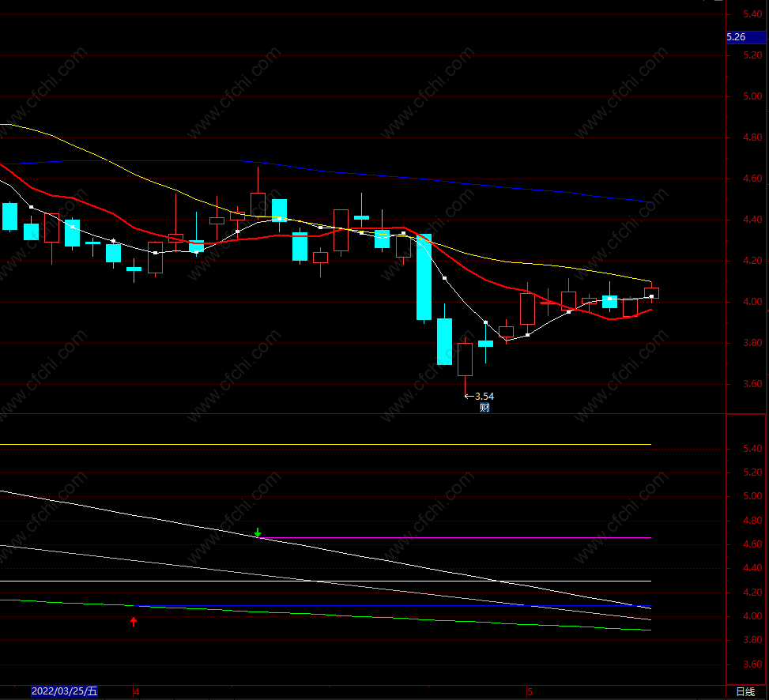The height and width of the screenshot is (700, 769).
Task: Jump to month 4 marker on timeline
Action: click(137, 692)
